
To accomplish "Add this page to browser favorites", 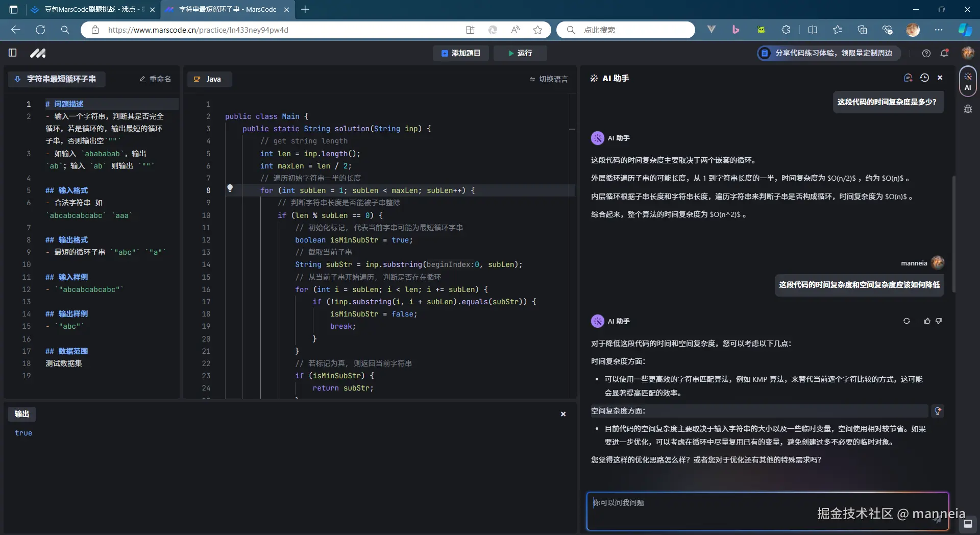I will 538,30.
